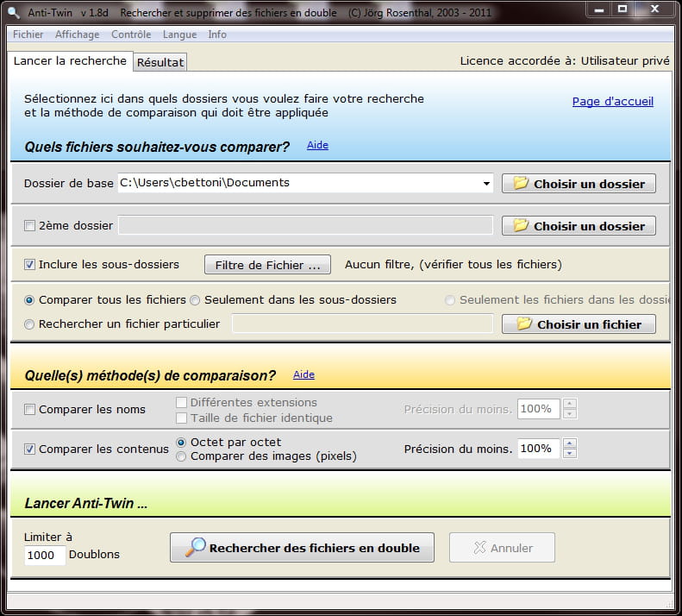
Task: Choose Rechercher un fichier particulier radio
Action: [x=30, y=324]
